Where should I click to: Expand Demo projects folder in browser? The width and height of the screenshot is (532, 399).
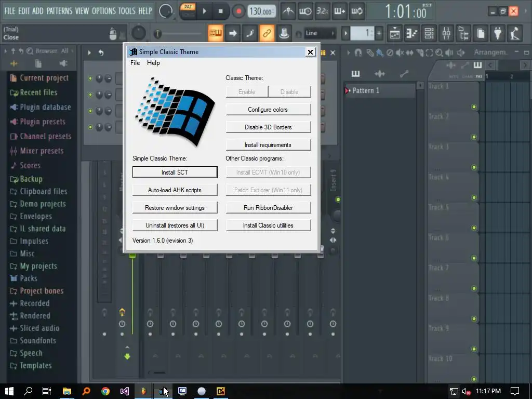point(38,204)
